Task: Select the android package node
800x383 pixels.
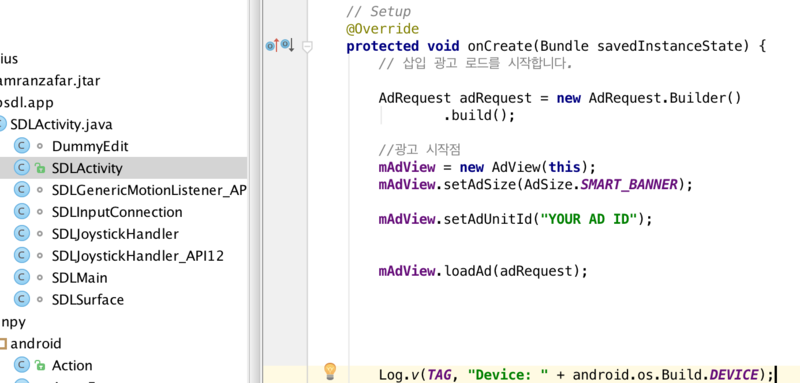Action: coord(36,344)
